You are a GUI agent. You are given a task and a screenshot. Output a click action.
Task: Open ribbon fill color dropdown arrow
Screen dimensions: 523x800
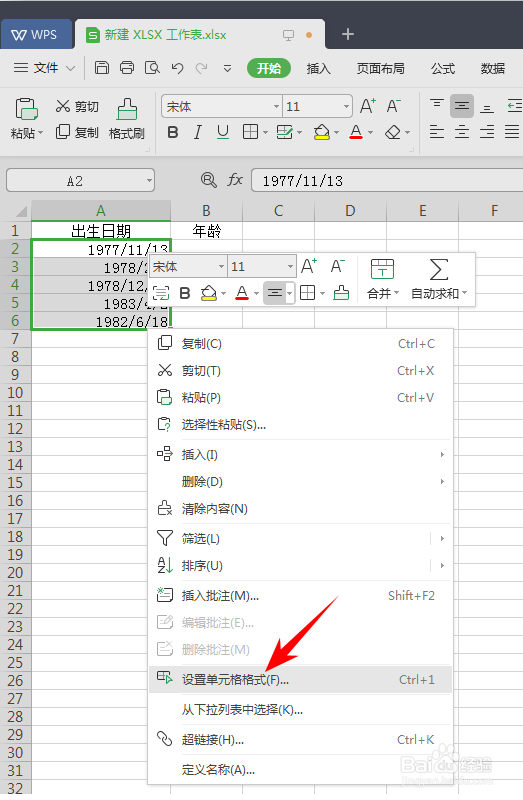point(337,133)
